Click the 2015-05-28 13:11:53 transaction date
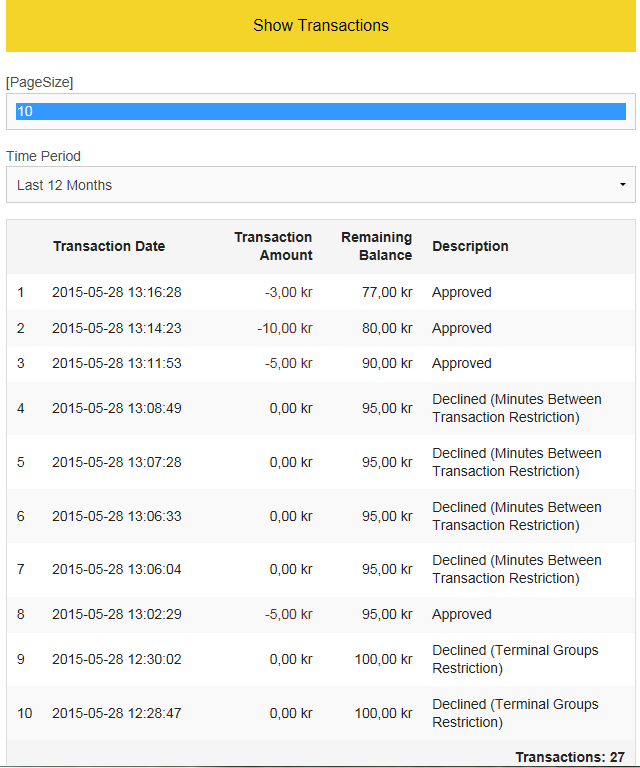This screenshot has height=768, width=640. [x=117, y=363]
